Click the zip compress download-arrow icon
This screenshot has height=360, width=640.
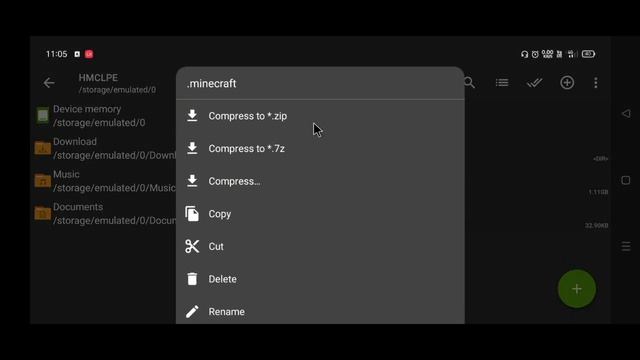192,116
